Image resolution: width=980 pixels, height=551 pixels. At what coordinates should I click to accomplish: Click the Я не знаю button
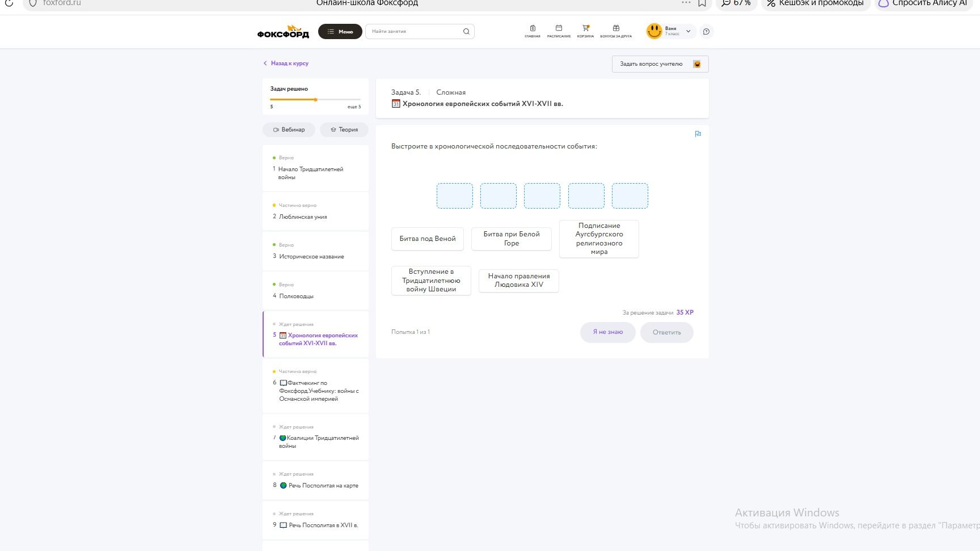click(608, 332)
